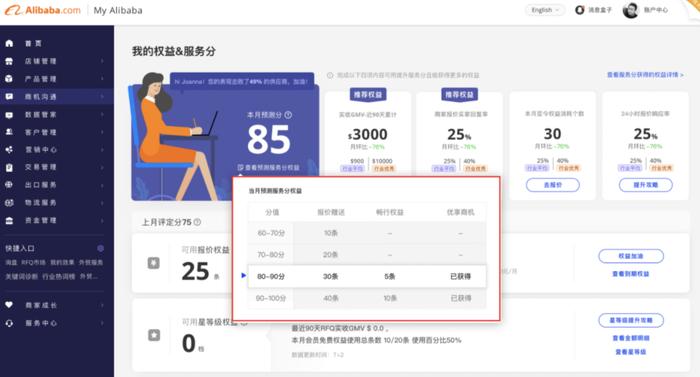Click the Alibaba.com logo
Image resolution: width=700 pixels, height=377 pixels.
coord(43,10)
